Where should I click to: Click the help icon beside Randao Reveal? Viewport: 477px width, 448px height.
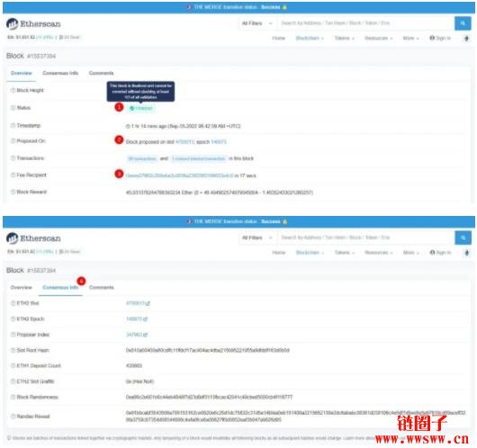(13, 417)
